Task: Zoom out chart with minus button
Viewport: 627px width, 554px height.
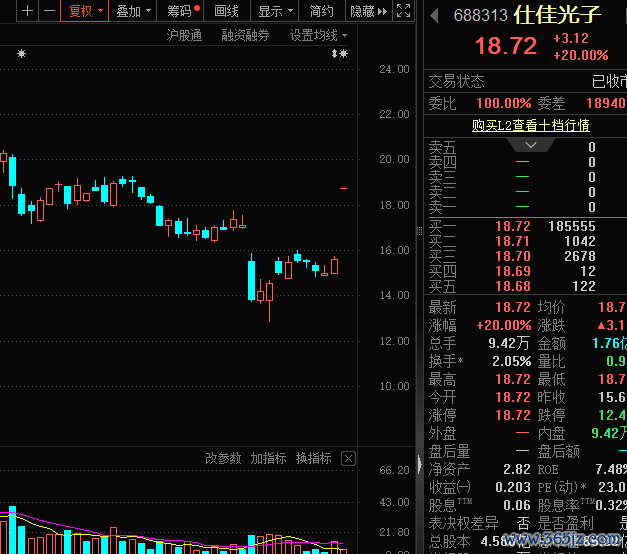Action: click(49, 11)
